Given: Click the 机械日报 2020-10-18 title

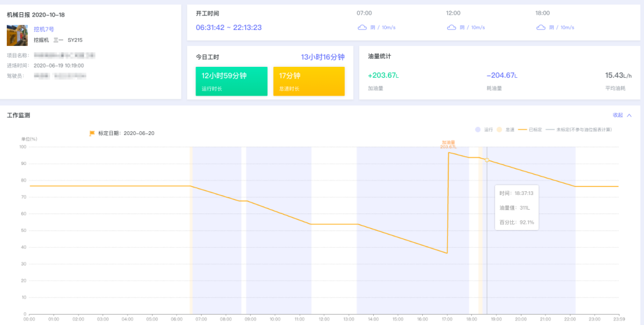Looking at the screenshot, I should (x=36, y=15).
